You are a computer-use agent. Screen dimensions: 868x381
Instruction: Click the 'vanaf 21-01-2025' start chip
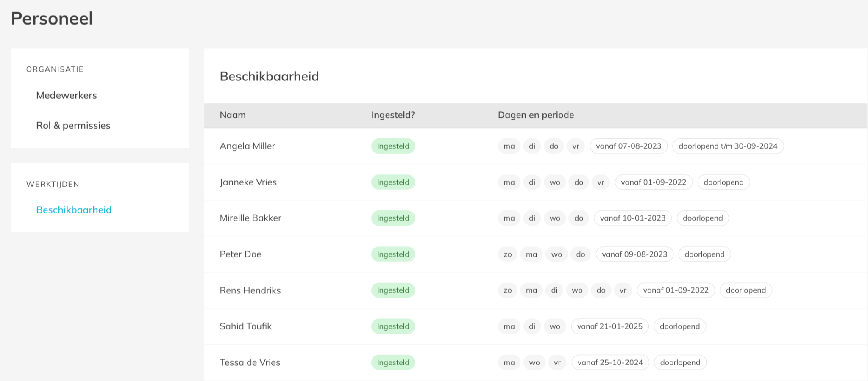pyautogui.click(x=609, y=326)
